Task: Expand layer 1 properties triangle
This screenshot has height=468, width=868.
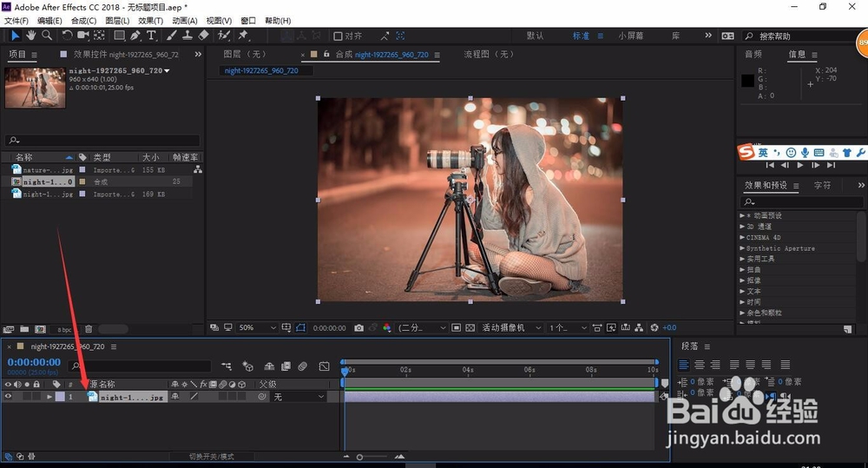Action: (49, 397)
